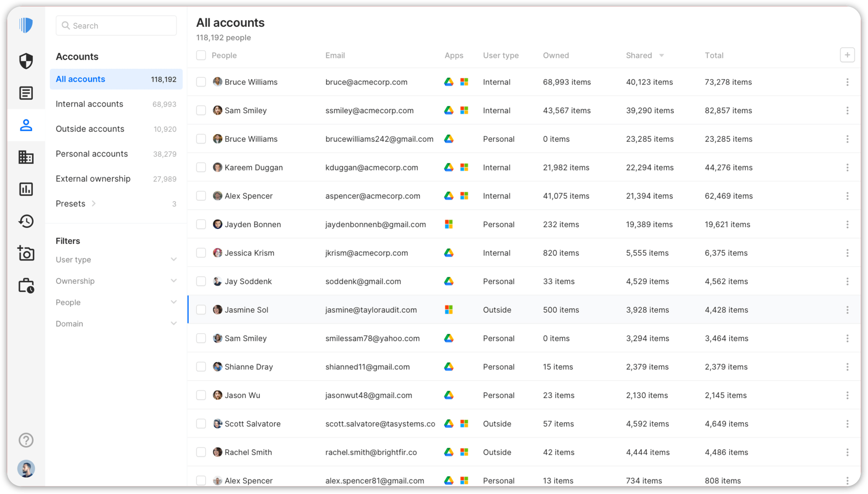This screenshot has height=494, width=868.
Task: Open the Analytics bar chart sidebar icon
Action: coord(26,189)
